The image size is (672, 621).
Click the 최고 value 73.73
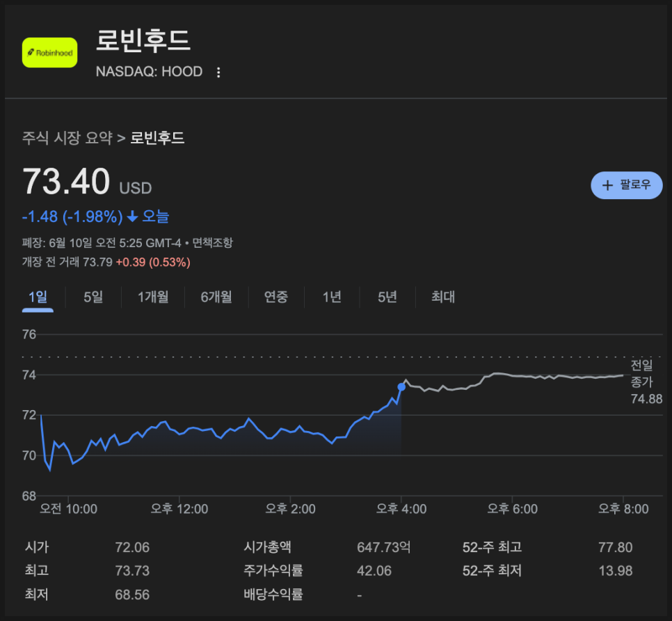(132, 571)
